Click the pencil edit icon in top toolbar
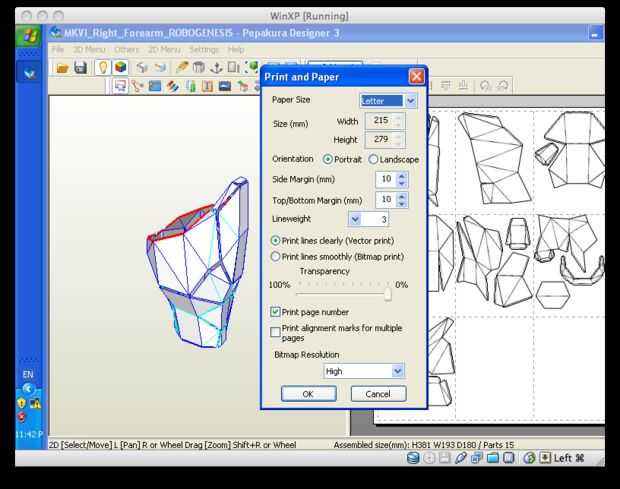Viewport: 620px width, 489px height. [x=182, y=68]
